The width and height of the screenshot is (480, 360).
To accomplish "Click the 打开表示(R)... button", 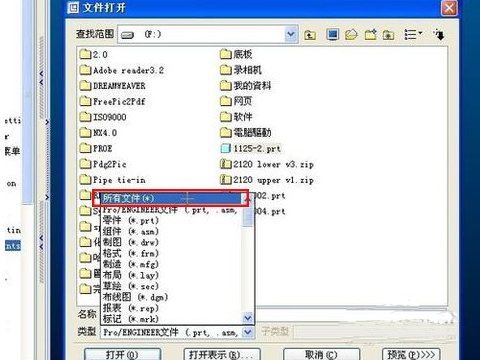I will coord(222,354).
